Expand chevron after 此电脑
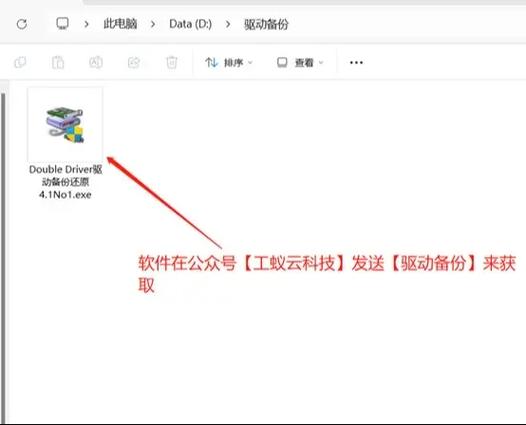526x425 pixels. [153, 24]
